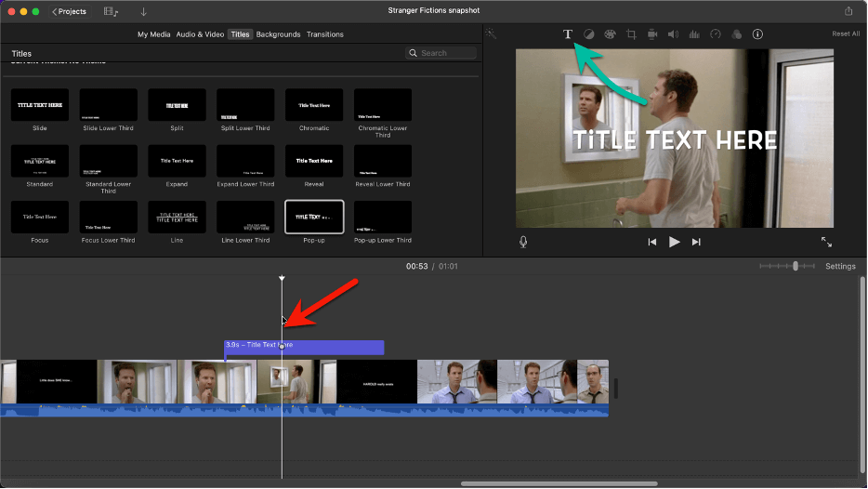Open clip filter and audio effects tool
Viewport: 868px width, 489px height.
736,34
